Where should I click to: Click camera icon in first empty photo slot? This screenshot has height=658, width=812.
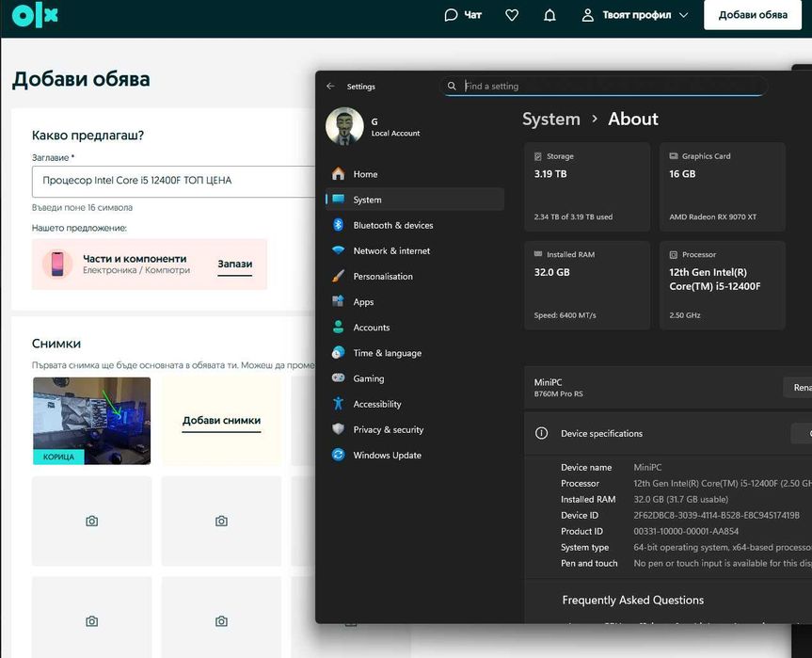(91, 521)
